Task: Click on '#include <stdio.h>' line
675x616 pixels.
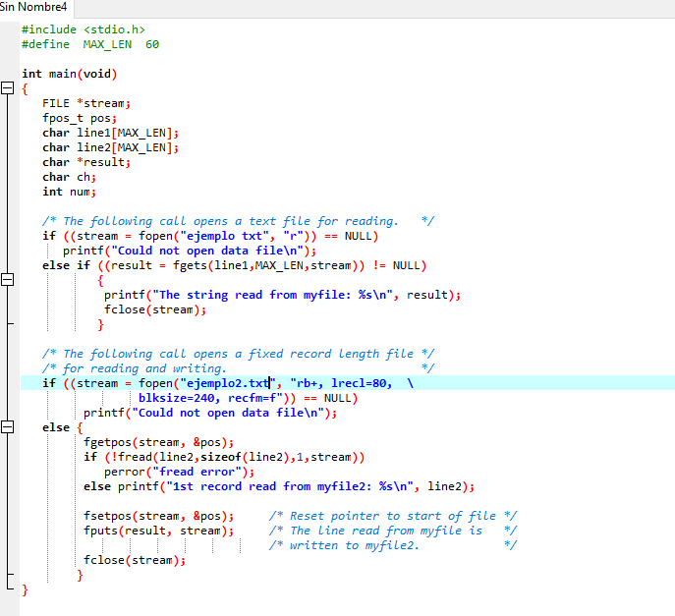Action: [x=84, y=29]
